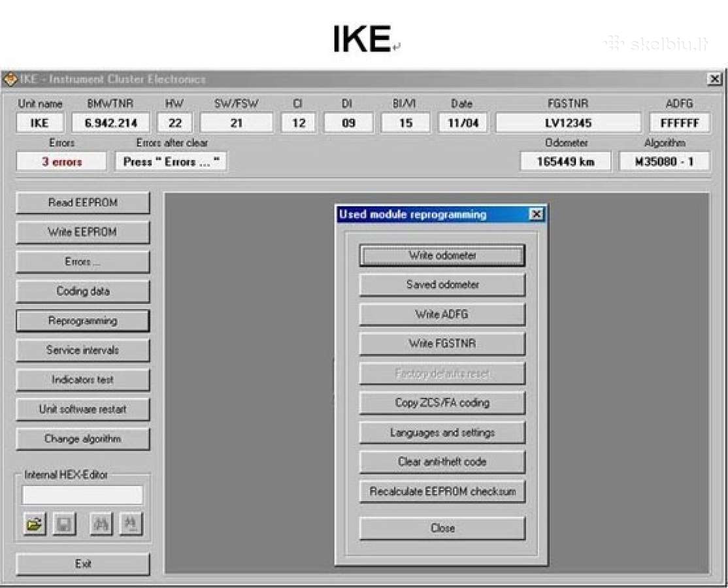Viewport: 728px width, 588px height.
Task: Click Unit software restart
Action: 82,410
